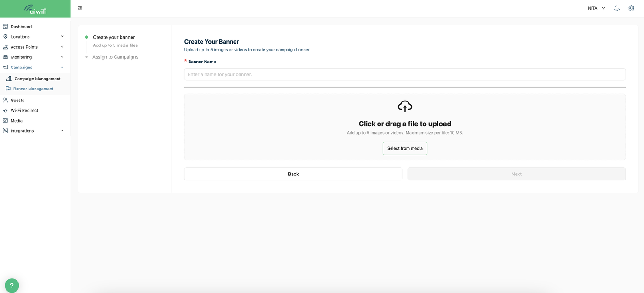Image resolution: width=644 pixels, height=293 pixels.
Task: Focus the Banner Name input field
Action: tap(405, 74)
